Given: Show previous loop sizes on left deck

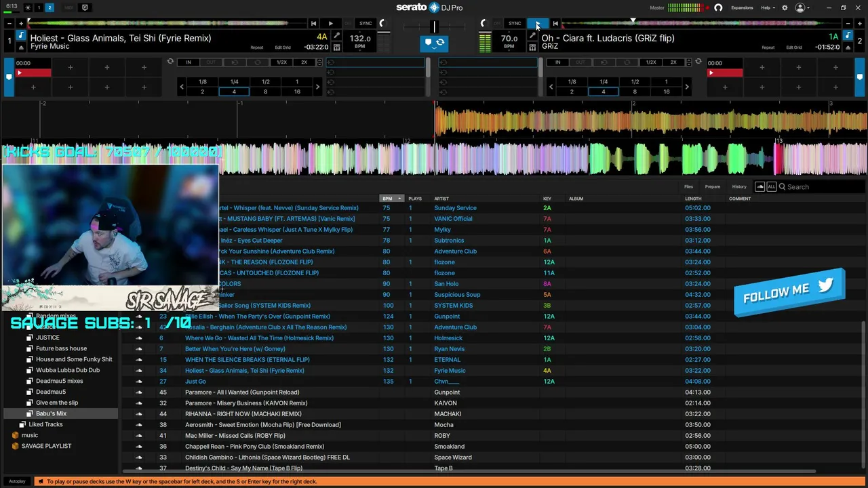Looking at the screenshot, I should coord(182,87).
